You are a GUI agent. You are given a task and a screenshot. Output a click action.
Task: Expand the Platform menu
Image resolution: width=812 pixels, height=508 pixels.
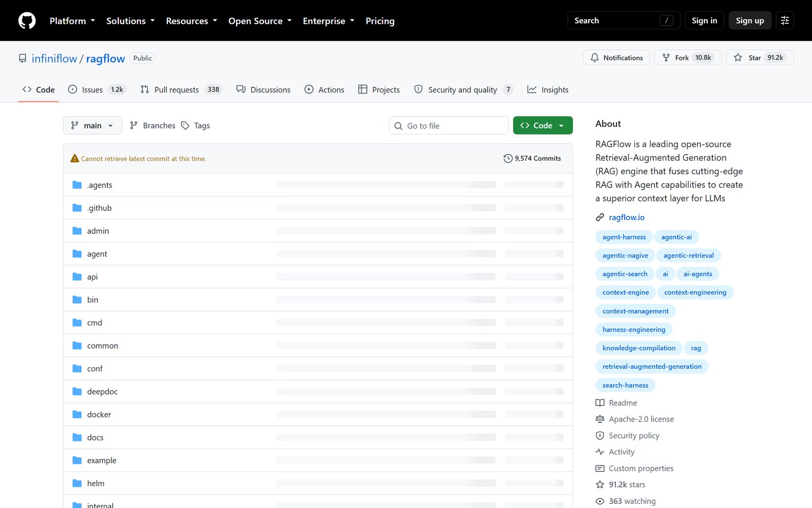point(72,21)
